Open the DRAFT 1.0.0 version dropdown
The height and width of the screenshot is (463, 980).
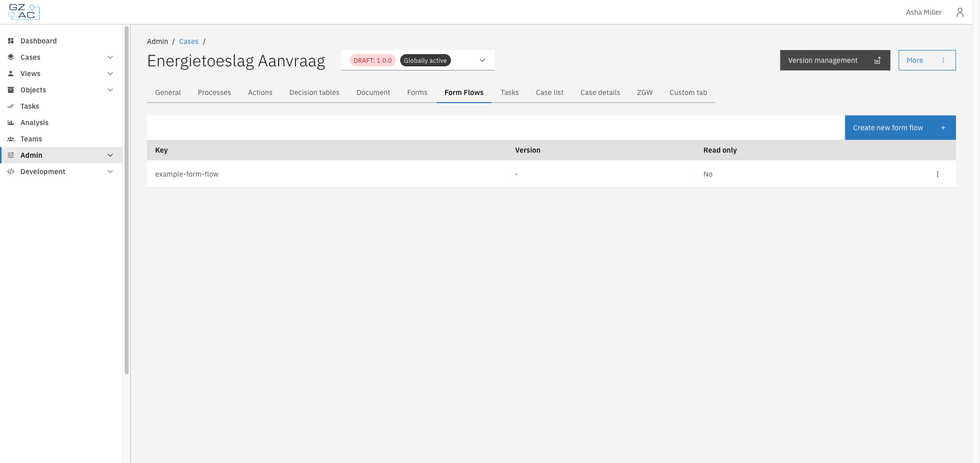click(x=418, y=60)
